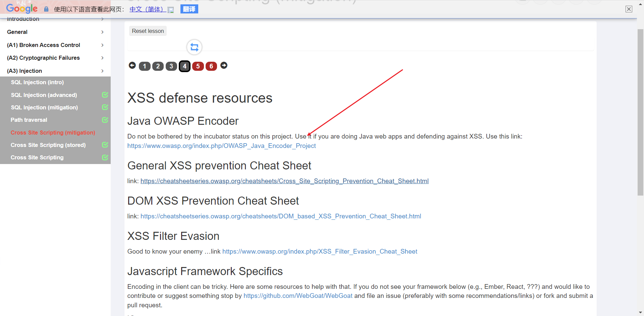Screen dimensions: 644x316
Task: Open Chinese Simplified language link
Action: coord(146,9)
